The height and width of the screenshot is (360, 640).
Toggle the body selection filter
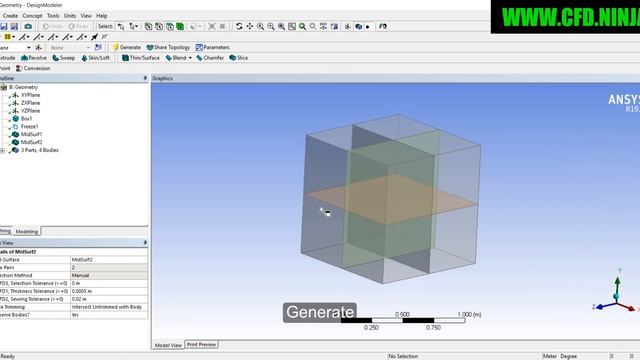pos(180,27)
